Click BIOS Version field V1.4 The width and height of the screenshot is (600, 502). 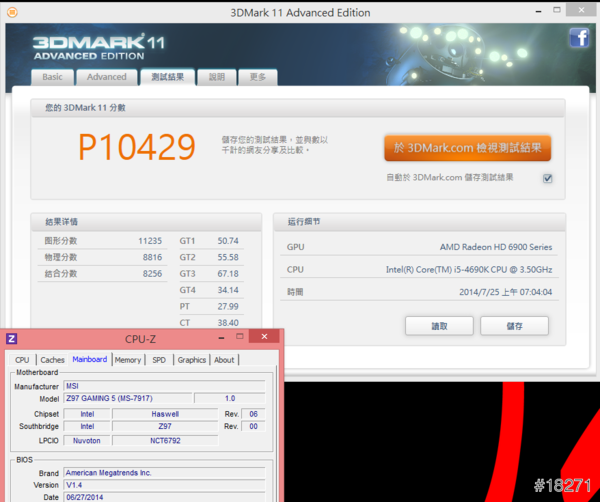pyautogui.click(x=164, y=485)
